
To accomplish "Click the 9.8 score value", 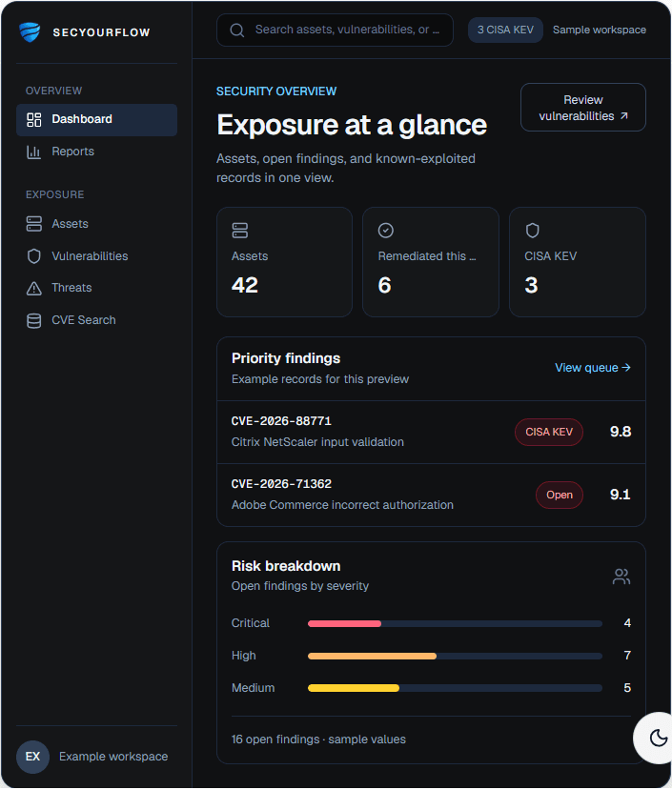I will click(x=621, y=432).
